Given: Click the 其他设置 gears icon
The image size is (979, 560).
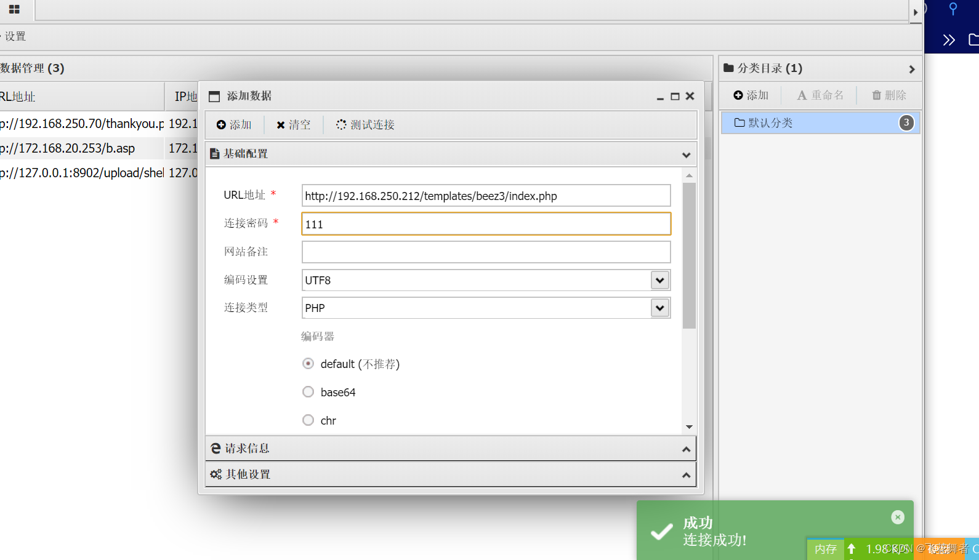Looking at the screenshot, I should pos(216,474).
